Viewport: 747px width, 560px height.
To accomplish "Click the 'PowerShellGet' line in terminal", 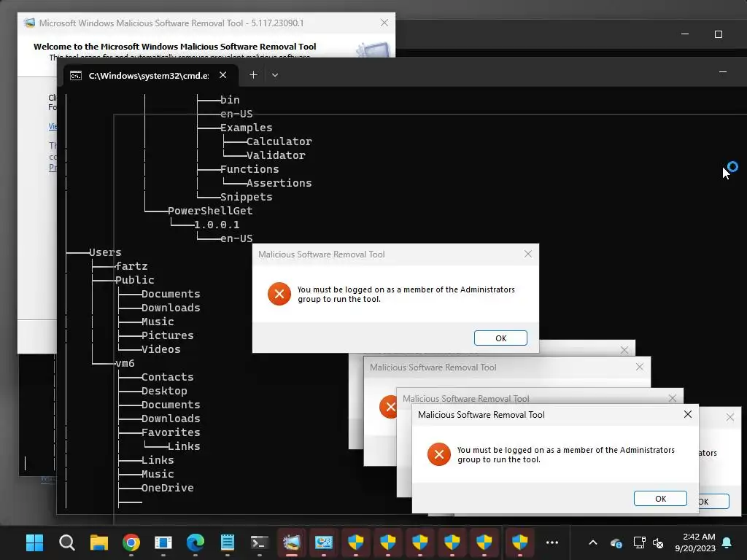I will click(x=210, y=211).
